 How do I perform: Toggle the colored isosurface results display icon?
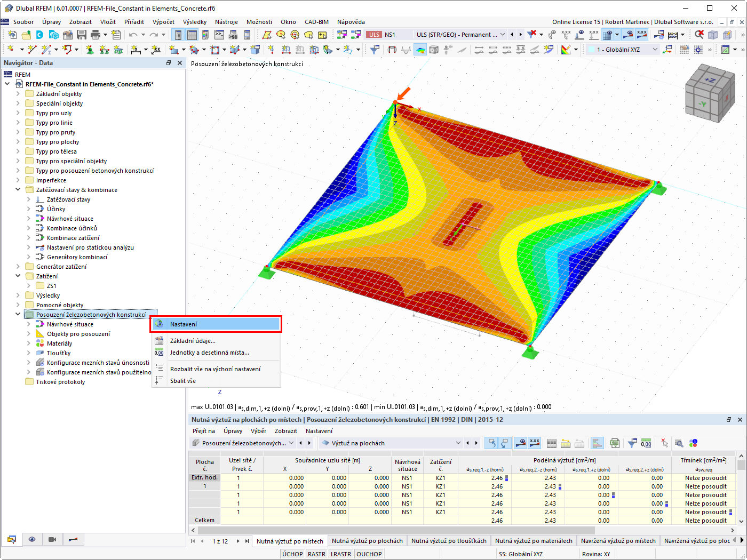click(420, 50)
